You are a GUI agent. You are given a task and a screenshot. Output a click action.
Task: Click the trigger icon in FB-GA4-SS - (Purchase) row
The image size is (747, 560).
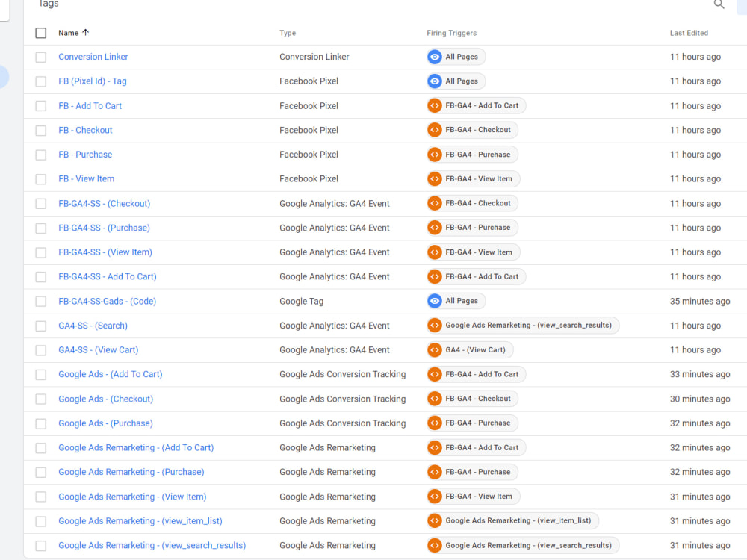coord(435,227)
